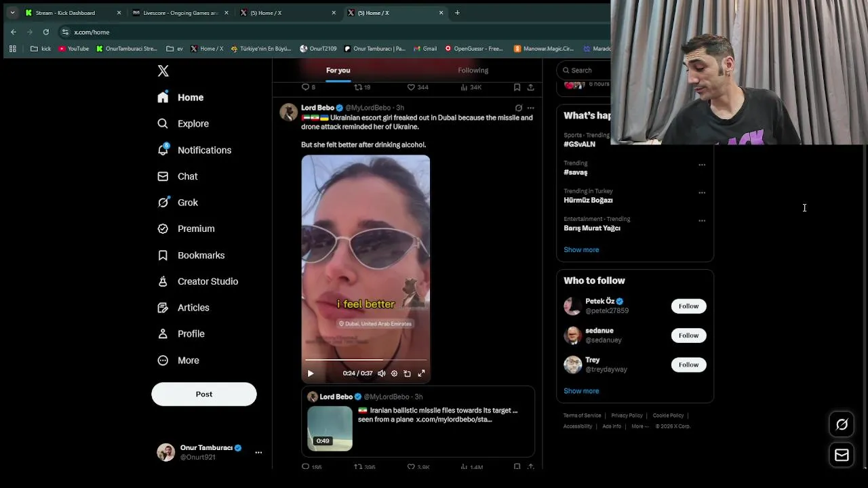The height and width of the screenshot is (488, 868).
Task: Share the post with 344 likes
Action: (x=530, y=87)
